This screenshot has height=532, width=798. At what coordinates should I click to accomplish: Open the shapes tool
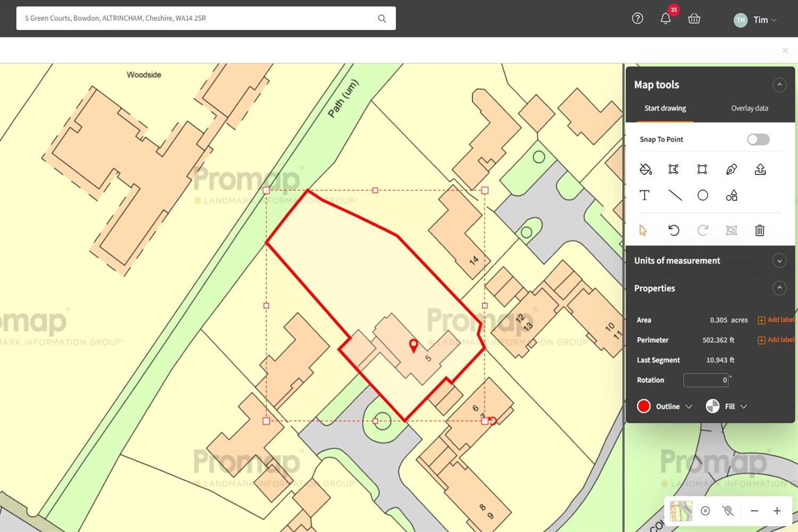click(x=731, y=195)
